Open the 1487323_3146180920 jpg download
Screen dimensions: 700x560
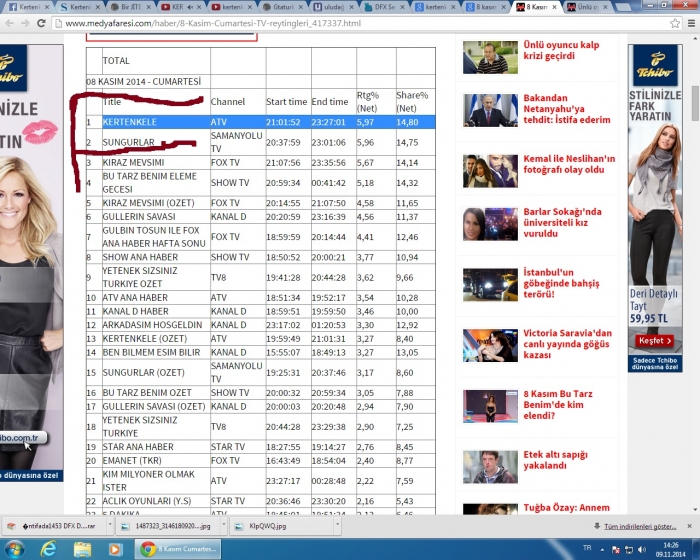coord(169,526)
